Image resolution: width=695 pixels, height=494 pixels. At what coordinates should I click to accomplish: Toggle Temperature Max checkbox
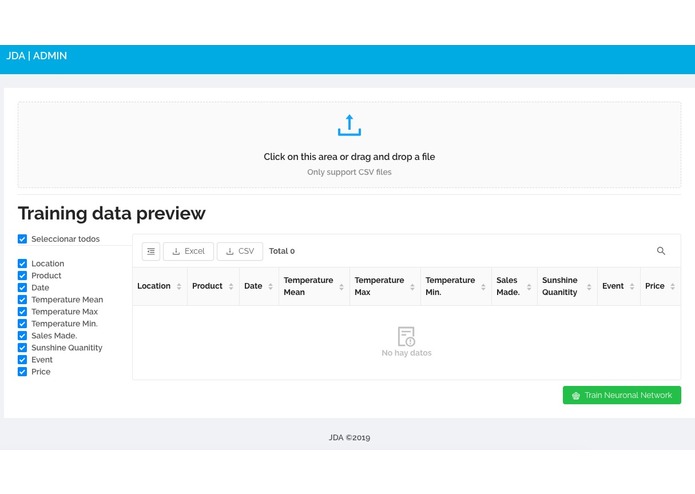23,311
